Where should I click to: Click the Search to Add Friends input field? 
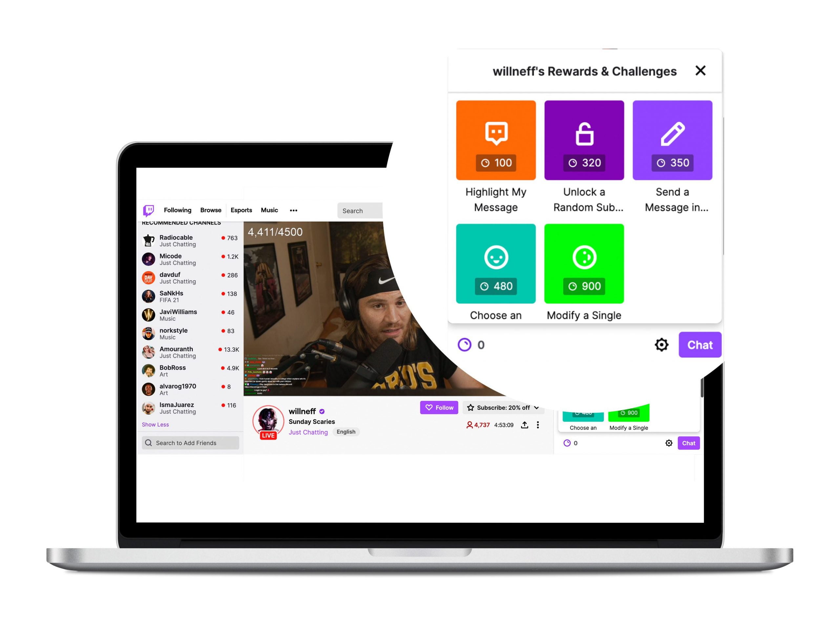click(192, 443)
